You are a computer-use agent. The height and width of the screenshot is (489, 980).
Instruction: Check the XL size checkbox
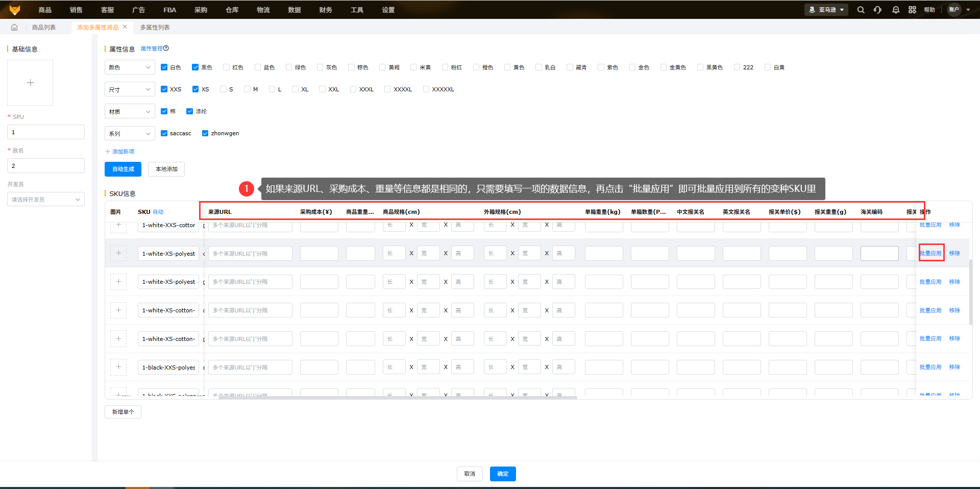(295, 89)
